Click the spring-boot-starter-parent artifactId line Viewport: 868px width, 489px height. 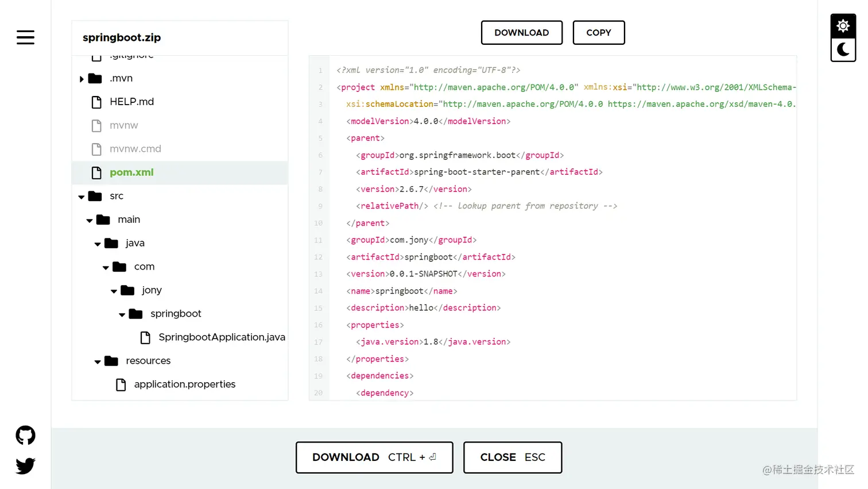(479, 172)
